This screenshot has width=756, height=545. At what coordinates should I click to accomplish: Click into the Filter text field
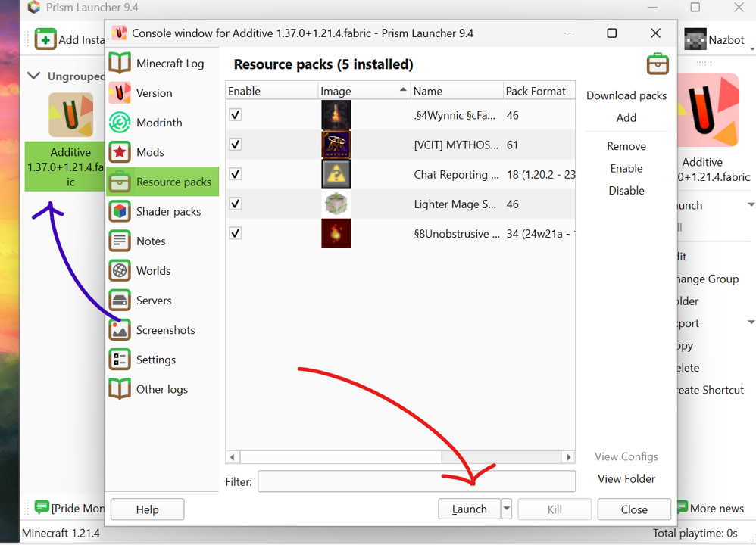tap(416, 481)
